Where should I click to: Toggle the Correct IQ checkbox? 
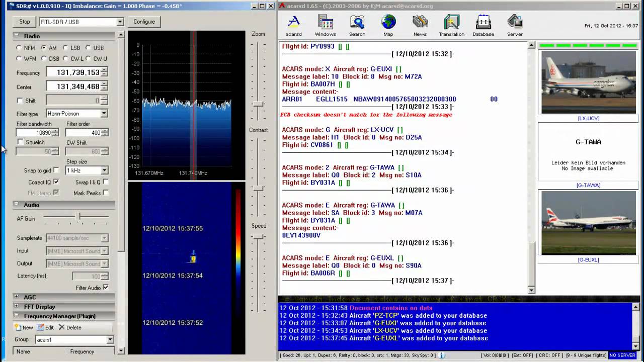56,182
